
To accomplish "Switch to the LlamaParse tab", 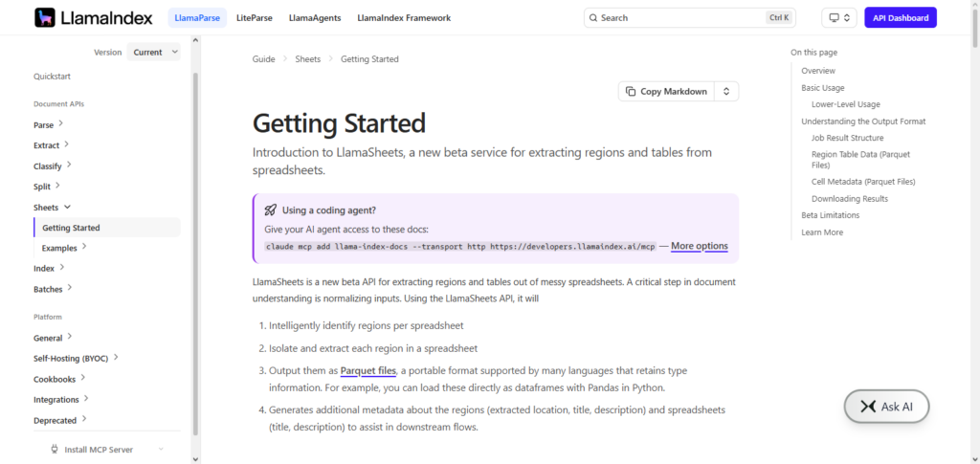I will 197,18.
